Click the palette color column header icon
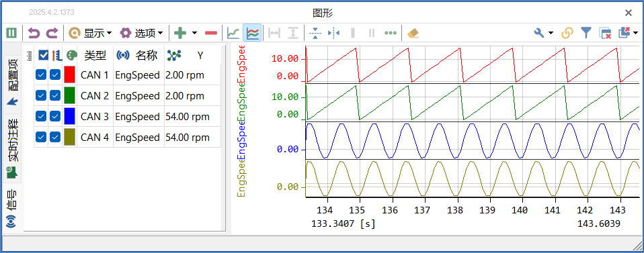 pos(71,55)
